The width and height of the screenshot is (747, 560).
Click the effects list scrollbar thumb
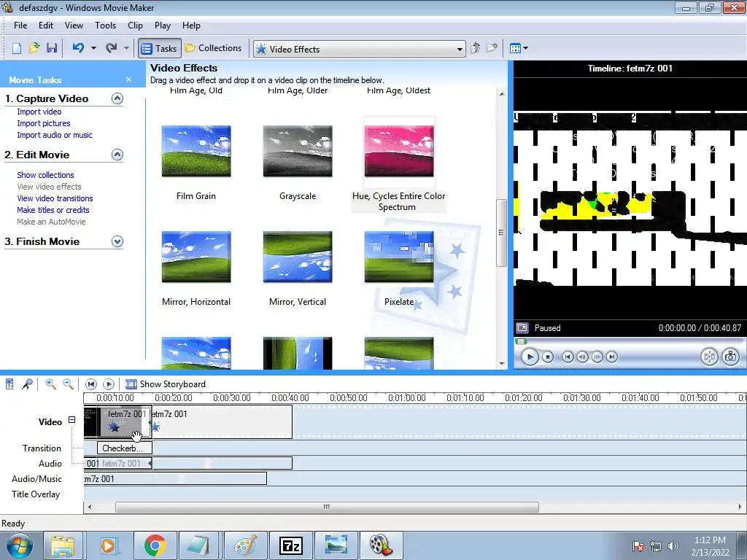click(x=501, y=233)
